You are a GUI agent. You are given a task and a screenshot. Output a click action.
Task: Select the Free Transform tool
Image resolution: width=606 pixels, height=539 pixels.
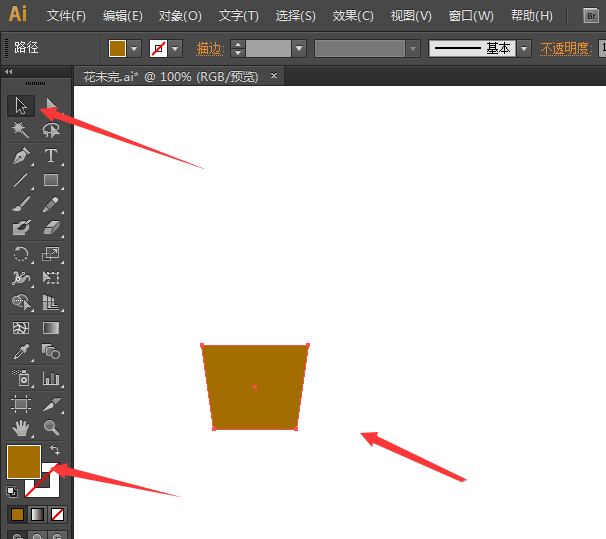51,278
